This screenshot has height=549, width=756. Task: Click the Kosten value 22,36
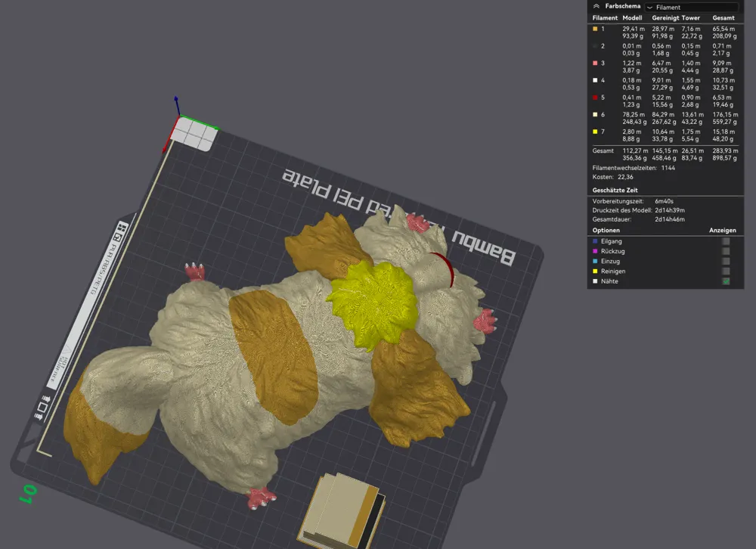pos(625,177)
